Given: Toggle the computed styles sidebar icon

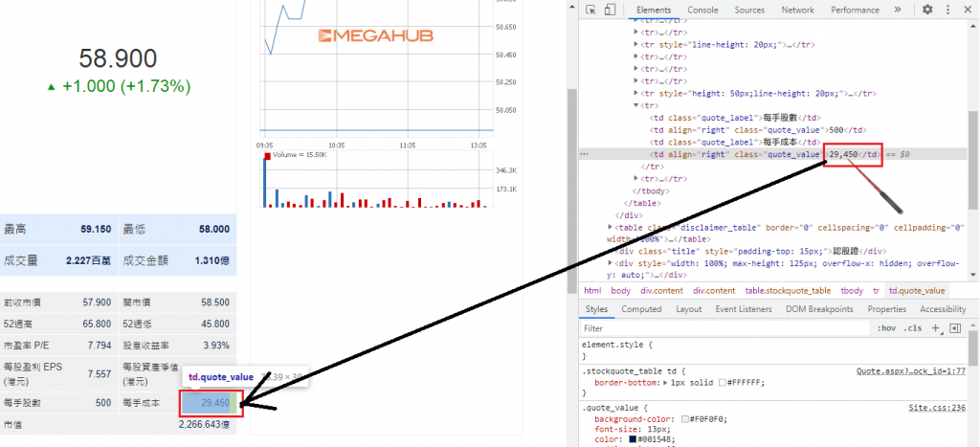Looking at the screenshot, I should tap(955, 328).
